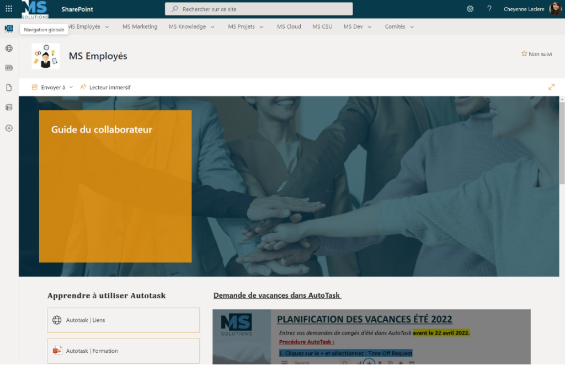Open the My sites globe icon

coord(9,48)
